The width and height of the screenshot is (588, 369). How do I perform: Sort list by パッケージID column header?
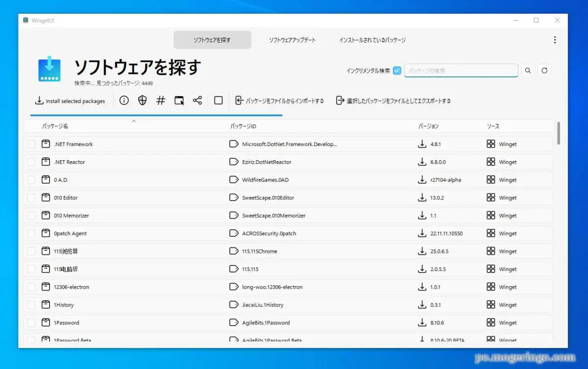click(x=243, y=126)
